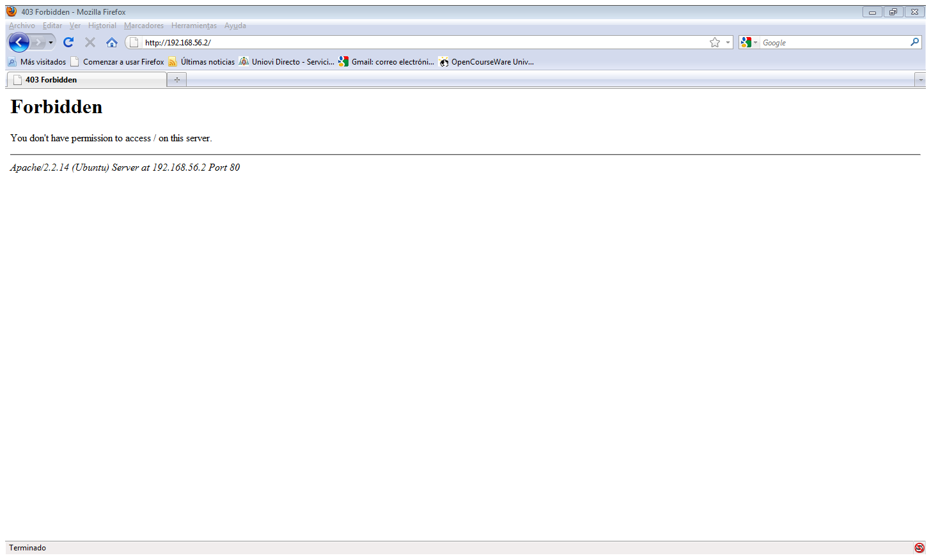The image size is (931, 560).
Task: Open the Herramientas menu
Action: (x=194, y=26)
